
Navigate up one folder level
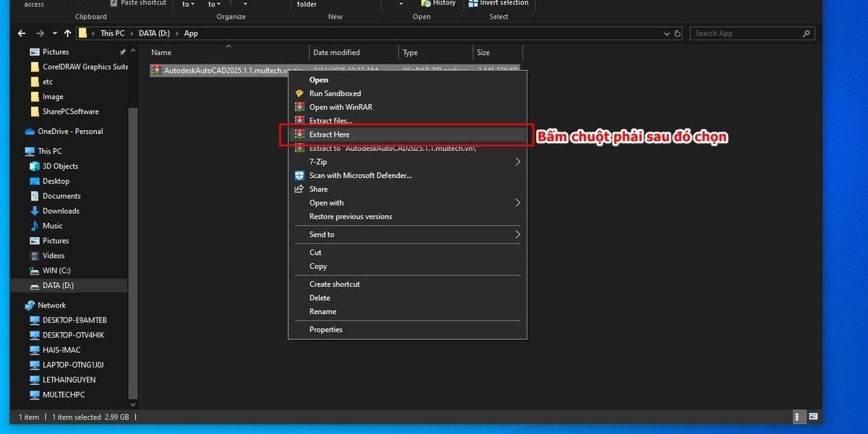pyautogui.click(x=67, y=33)
